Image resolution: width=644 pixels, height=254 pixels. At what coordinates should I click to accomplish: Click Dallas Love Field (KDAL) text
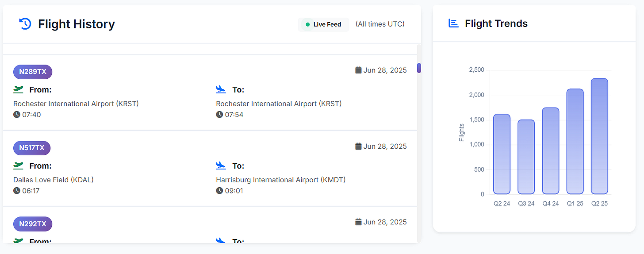(x=54, y=180)
